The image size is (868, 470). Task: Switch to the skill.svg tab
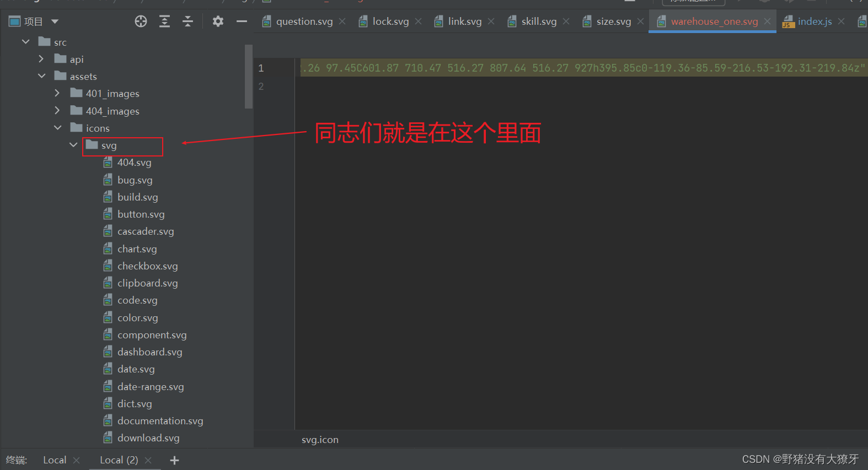[x=539, y=21]
